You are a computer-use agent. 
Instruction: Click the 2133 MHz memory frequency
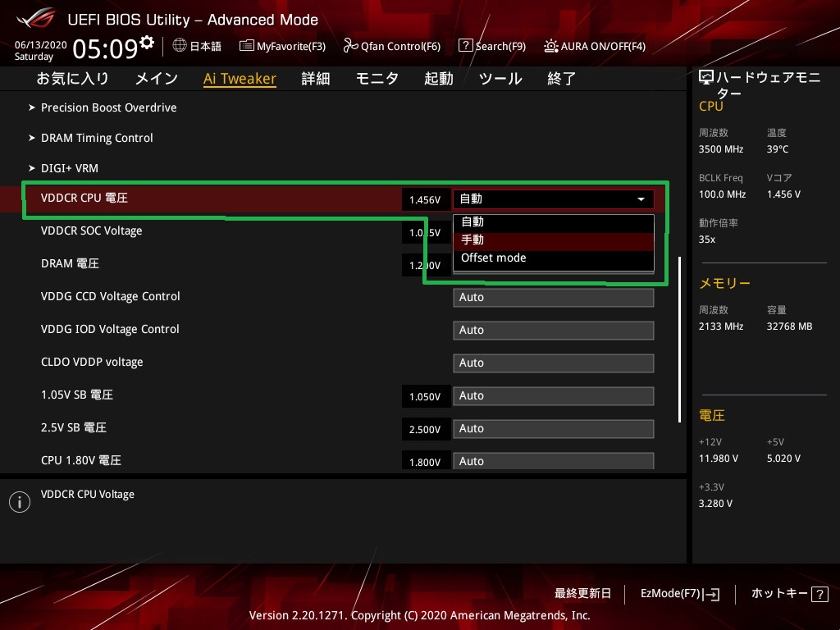[721, 326]
